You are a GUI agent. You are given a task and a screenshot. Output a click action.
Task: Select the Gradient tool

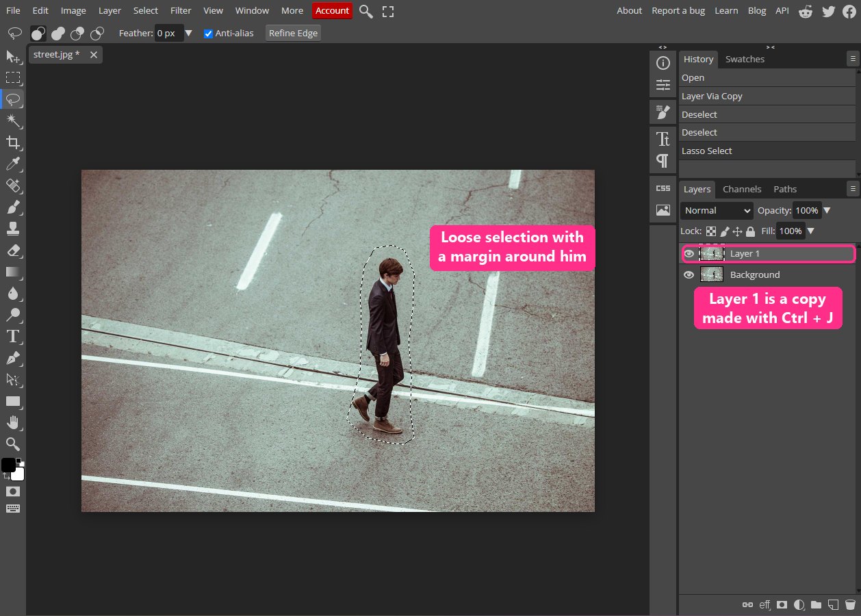click(x=13, y=272)
